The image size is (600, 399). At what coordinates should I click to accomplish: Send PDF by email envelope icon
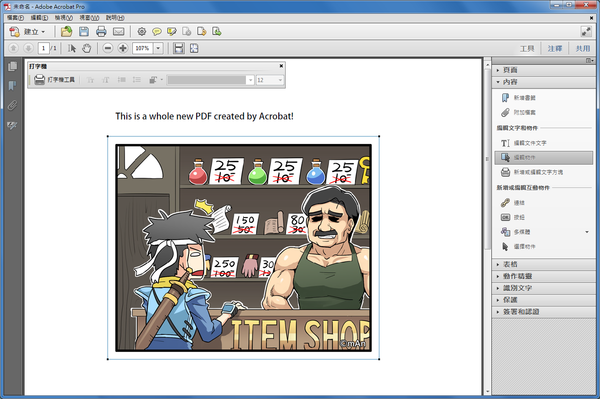coord(119,31)
